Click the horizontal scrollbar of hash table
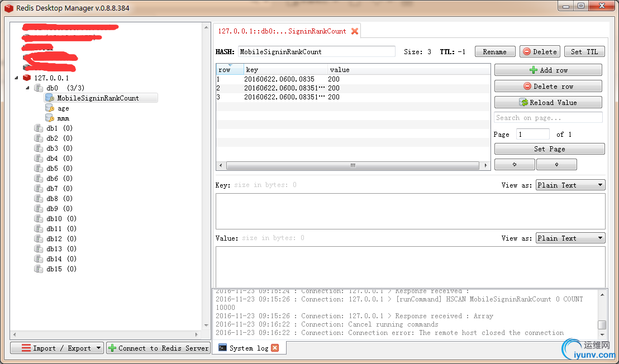The height and width of the screenshot is (364, 619). pos(353,166)
